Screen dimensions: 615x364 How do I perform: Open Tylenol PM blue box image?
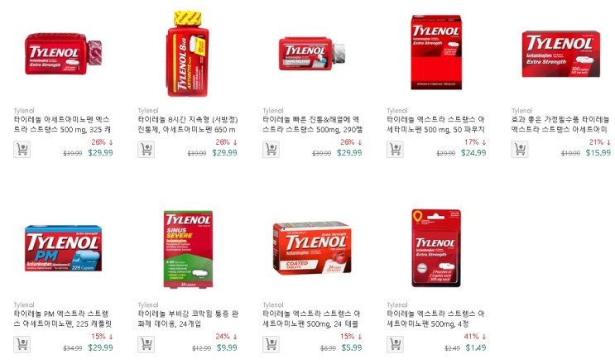pos(63,248)
